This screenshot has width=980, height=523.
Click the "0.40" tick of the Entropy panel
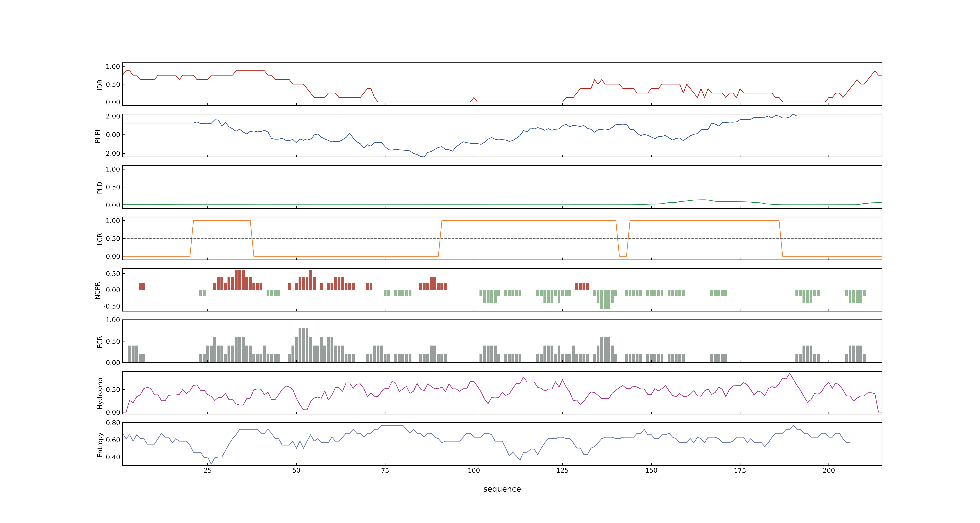click(113, 457)
